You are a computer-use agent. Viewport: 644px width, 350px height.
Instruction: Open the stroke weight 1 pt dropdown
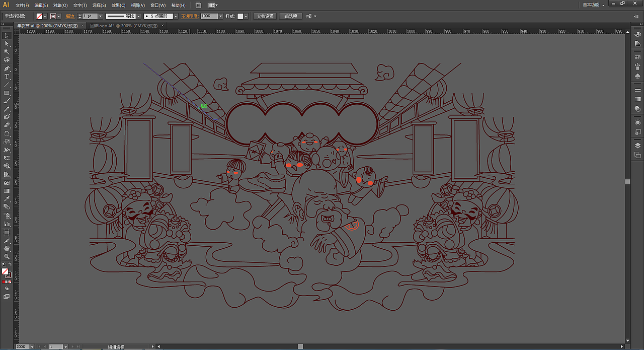tap(101, 16)
